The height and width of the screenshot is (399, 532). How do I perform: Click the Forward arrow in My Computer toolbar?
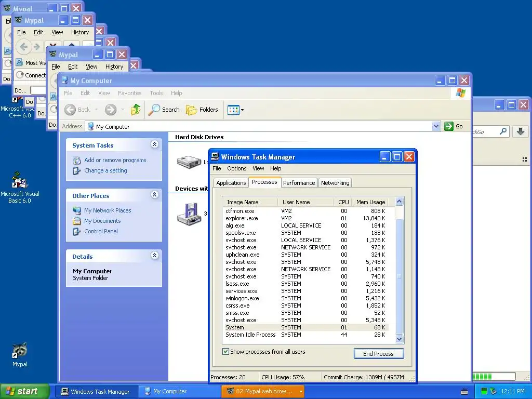point(111,110)
